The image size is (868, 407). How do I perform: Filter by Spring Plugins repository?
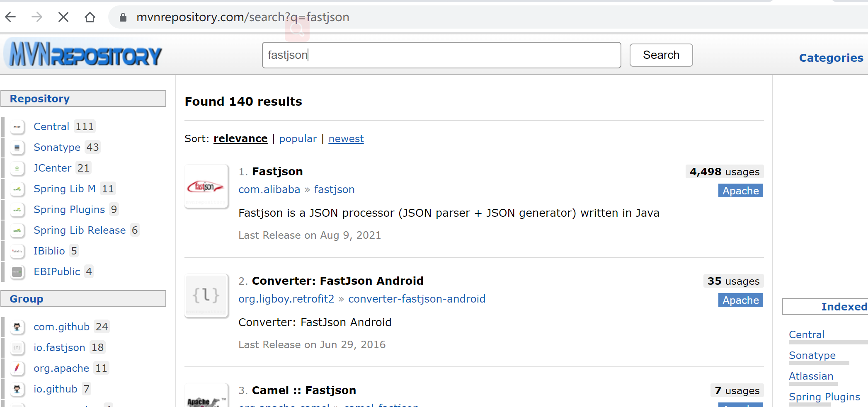coord(69,210)
